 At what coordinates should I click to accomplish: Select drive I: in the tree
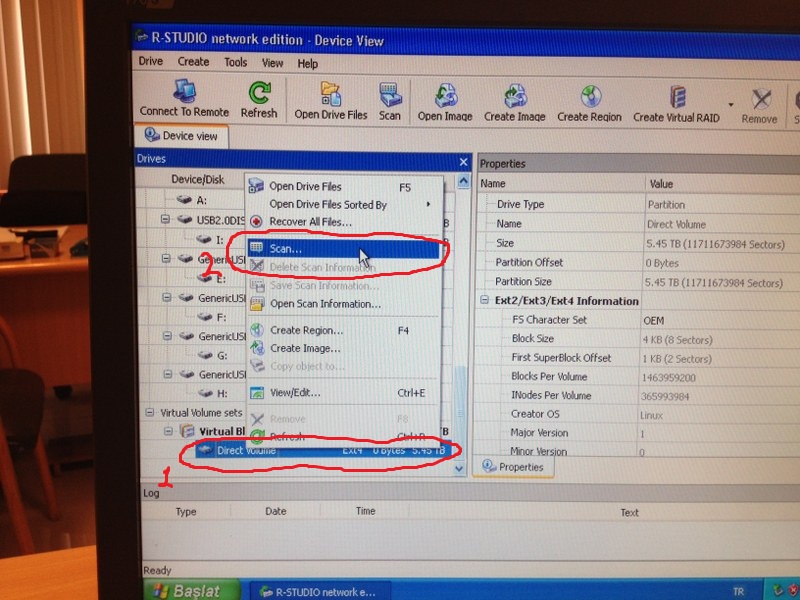[210, 239]
